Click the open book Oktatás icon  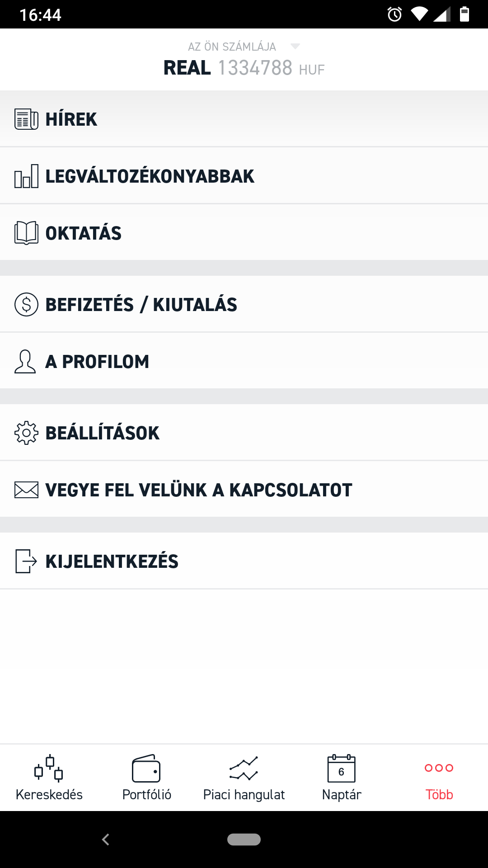26,233
